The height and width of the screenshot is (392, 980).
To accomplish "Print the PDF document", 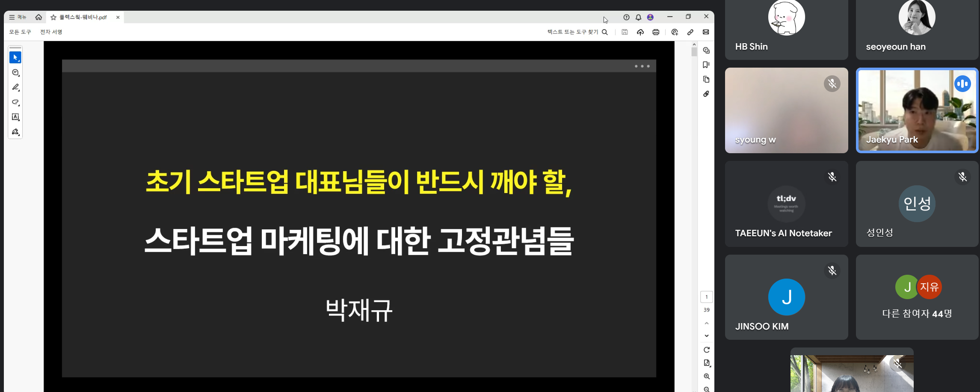I will [656, 32].
